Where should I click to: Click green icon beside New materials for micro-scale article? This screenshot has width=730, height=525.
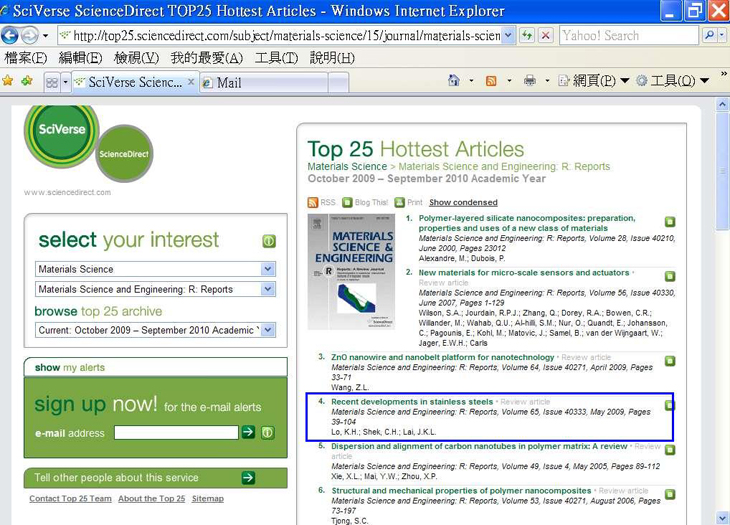coord(670,276)
